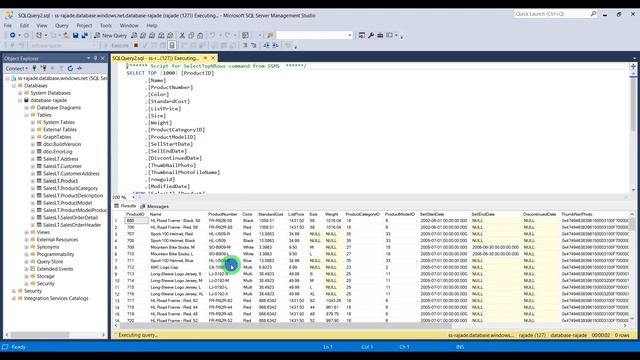Close the SQLQuery2.sql tab
The width and height of the screenshot is (640, 360).
213,58
